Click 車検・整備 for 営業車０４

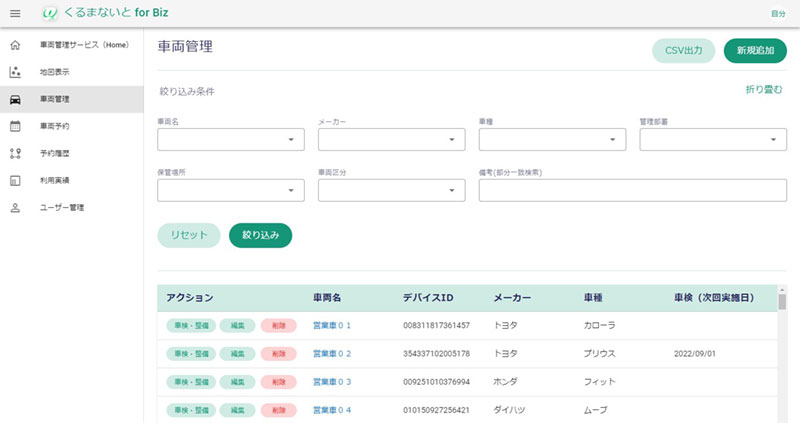tap(191, 410)
